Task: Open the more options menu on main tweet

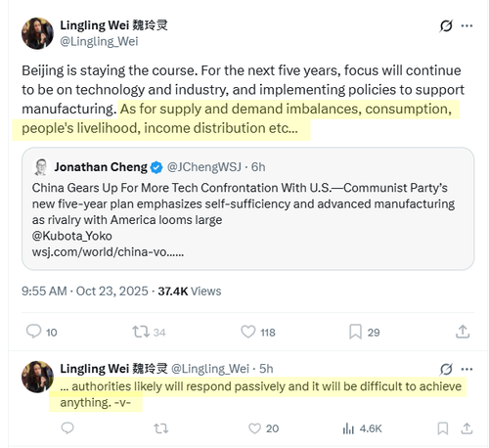Action: [467, 25]
